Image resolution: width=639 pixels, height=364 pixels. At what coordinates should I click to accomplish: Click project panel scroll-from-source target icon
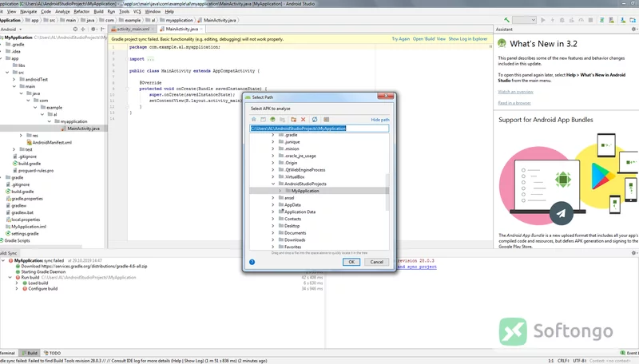pyautogui.click(x=75, y=30)
